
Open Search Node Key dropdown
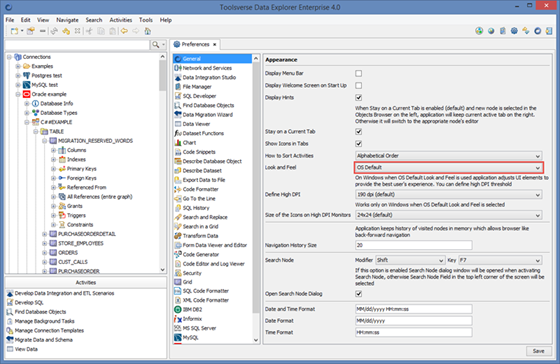500,260
